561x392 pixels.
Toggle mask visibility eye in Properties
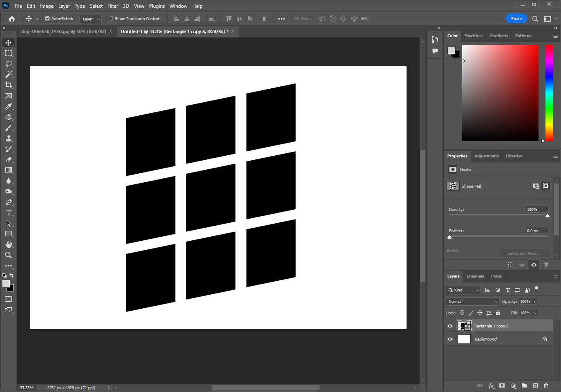pos(534,265)
